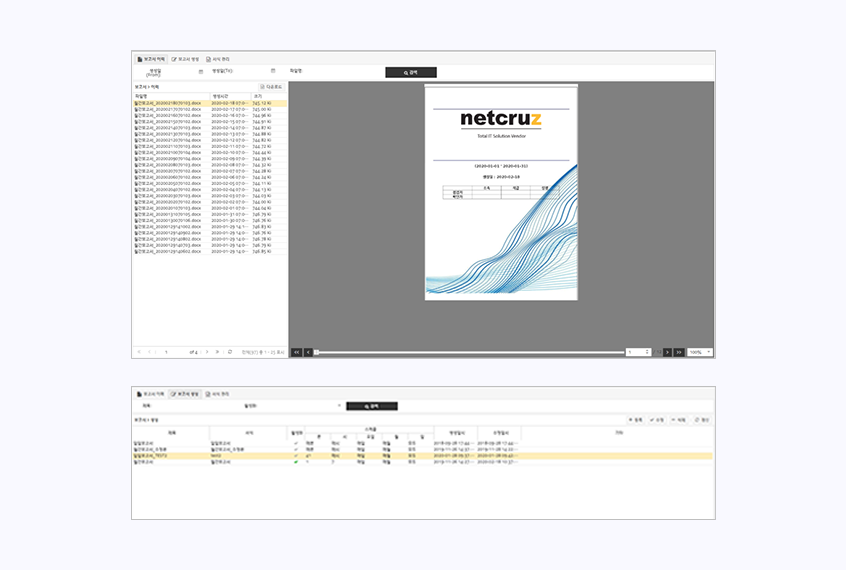
Task: Jump to first page of document preview
Action: (x=296, y=352)
